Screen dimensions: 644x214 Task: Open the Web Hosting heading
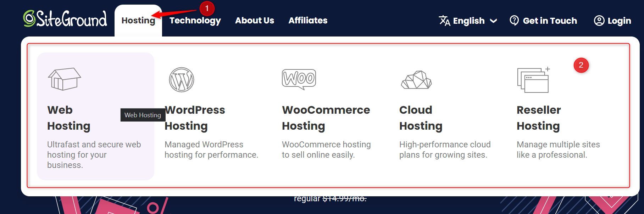pyautogui.click(x=69, y=118)
